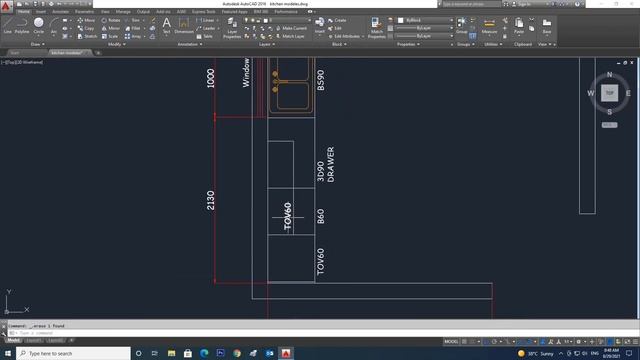Open the AutoCAD application menu
The image size is (640, 360).
pyautogui.click(x=6, y=6)
